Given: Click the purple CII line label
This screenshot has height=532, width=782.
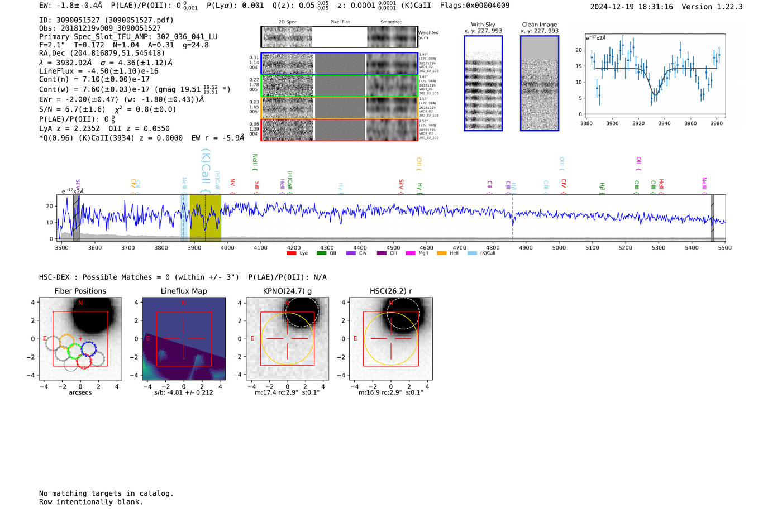Looking at the screenshot, I should pos(489,187).
